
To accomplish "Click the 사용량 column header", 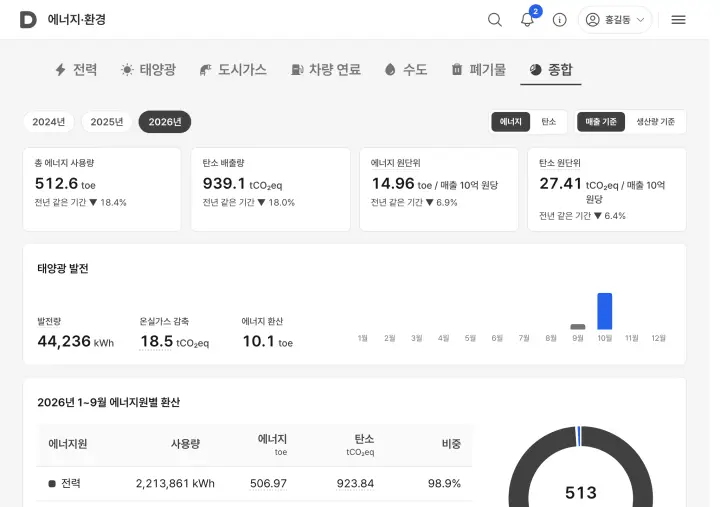I will pos(186,444).
